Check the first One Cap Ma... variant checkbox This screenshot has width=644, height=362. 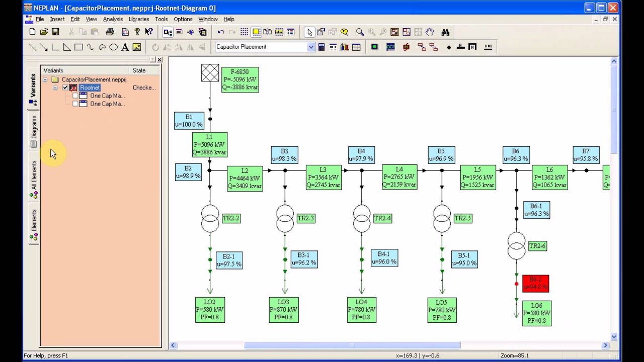[75, 96]
